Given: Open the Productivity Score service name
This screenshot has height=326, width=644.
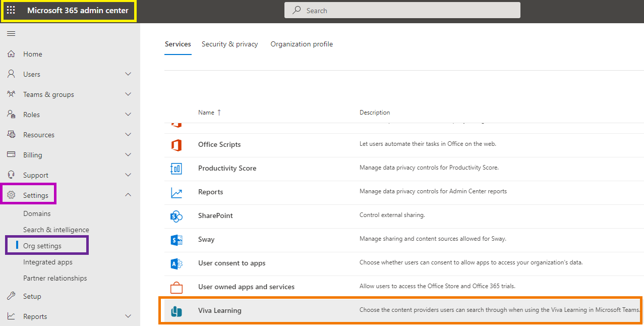Looking at the screenshot, I should pyautogui.click(x=227, y=168).
